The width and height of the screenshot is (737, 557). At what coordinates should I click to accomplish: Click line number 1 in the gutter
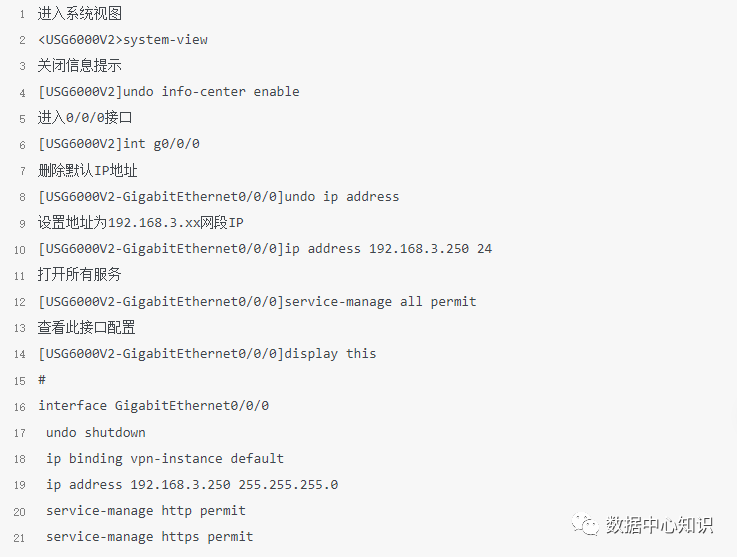pyautogui.click(x=21, y=14)
